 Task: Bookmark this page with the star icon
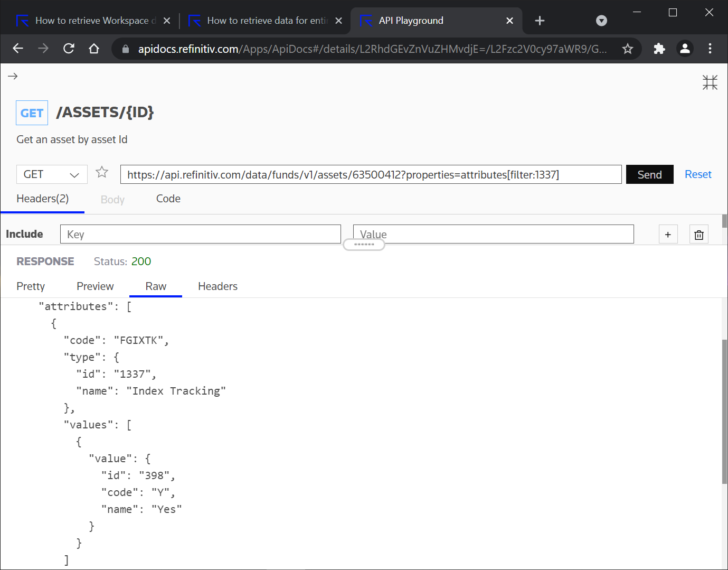[x=628, y=49]
